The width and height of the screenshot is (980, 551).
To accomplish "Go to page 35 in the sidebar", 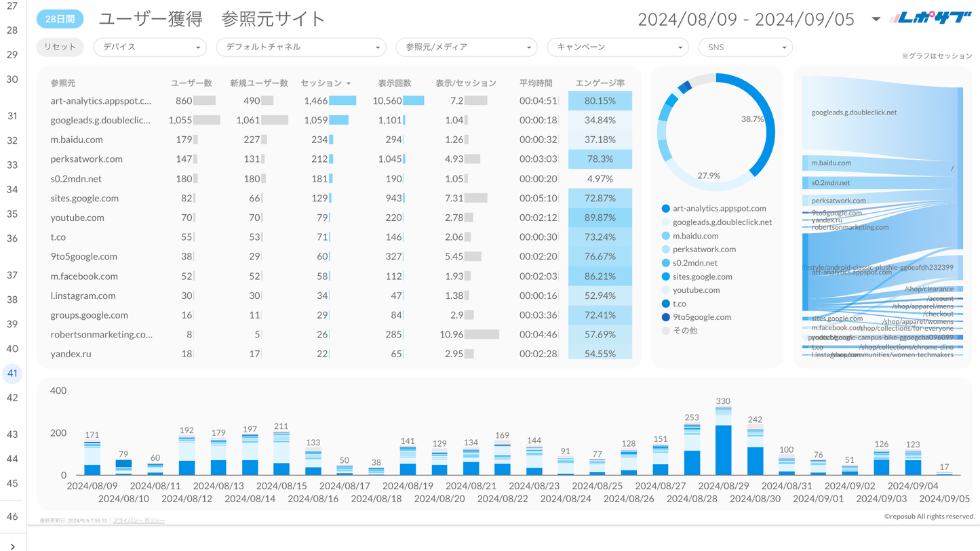I will pyautogui.click(x=12, y=214).
